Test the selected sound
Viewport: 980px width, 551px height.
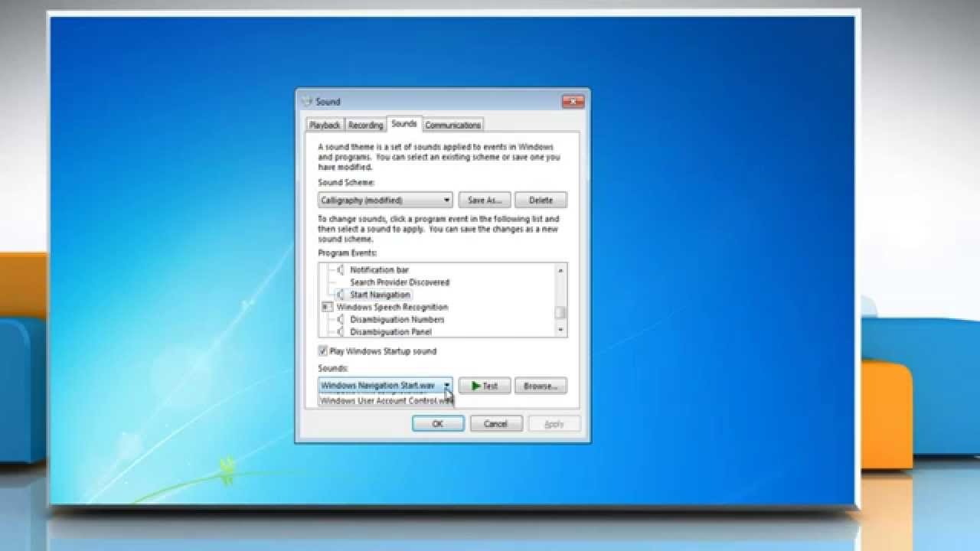coord(484,386)
